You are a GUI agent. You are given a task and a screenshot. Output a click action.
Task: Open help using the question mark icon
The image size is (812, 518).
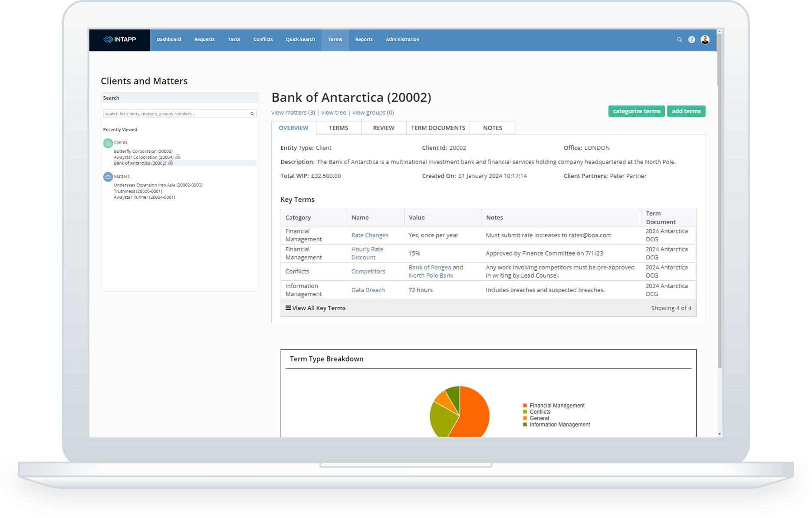(691, 39)
